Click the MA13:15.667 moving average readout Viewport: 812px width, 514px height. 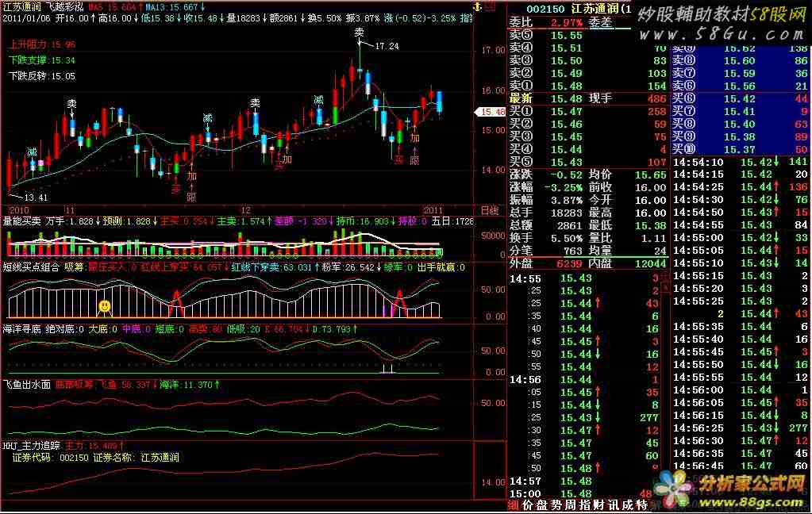(x=175, y=6)
